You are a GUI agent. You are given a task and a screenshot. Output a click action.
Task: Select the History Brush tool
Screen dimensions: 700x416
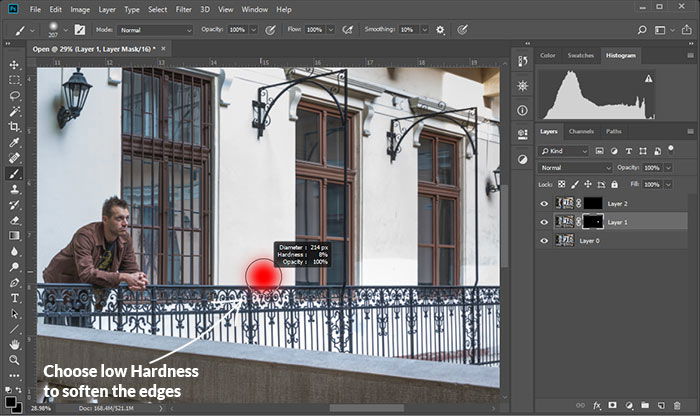[14, 205]
